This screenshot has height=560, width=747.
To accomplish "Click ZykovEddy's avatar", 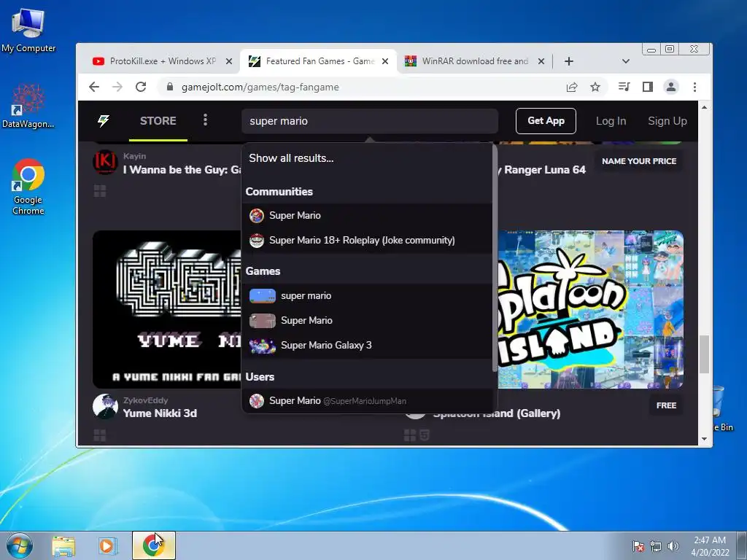I will click(x=105, y=406).
